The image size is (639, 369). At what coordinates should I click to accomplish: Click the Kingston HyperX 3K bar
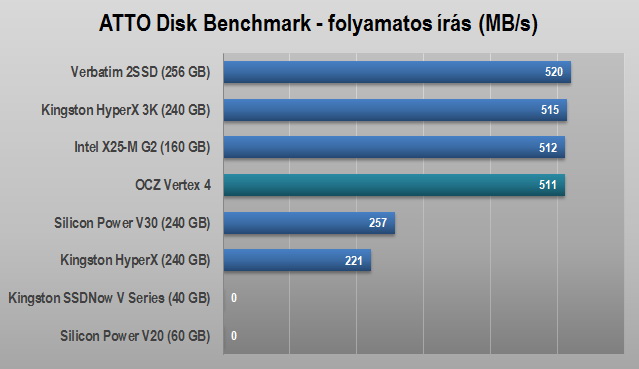(395, 110)
